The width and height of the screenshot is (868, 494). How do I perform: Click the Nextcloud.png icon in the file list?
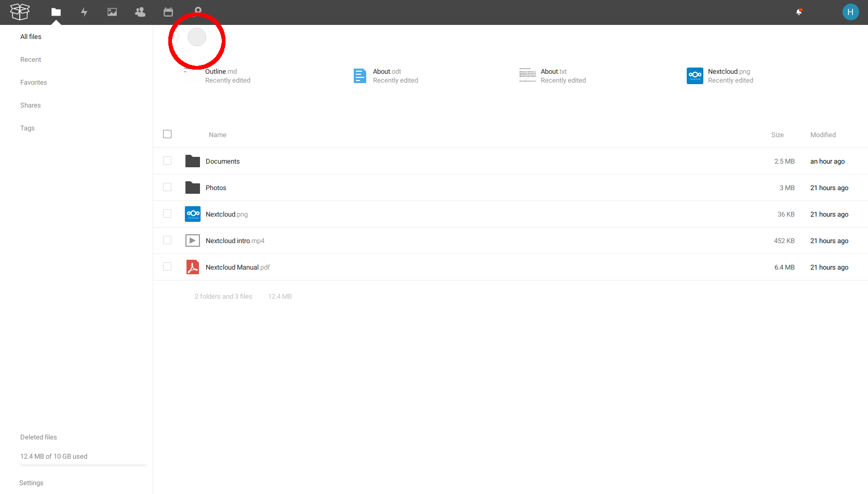pyautogui.click(x=193, y=214)
